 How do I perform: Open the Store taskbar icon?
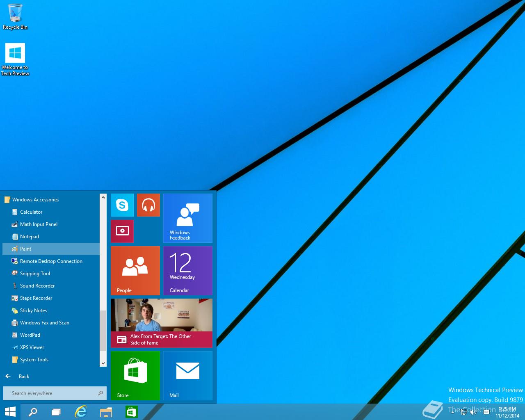[131, 412]
